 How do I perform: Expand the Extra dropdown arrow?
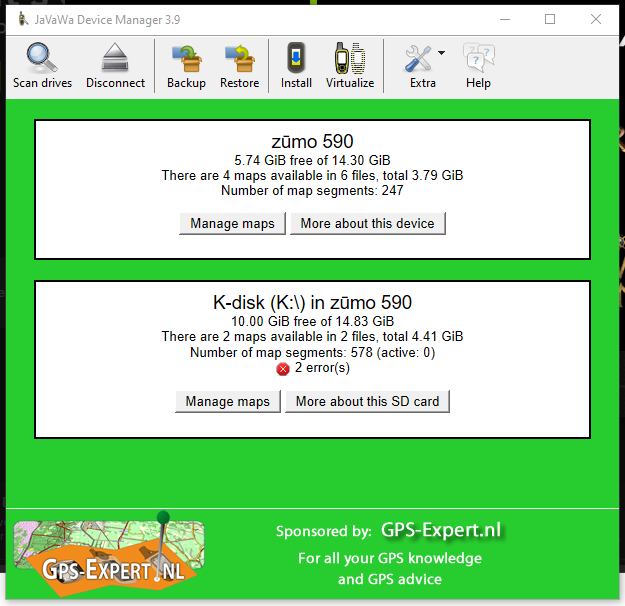[441, 53]
